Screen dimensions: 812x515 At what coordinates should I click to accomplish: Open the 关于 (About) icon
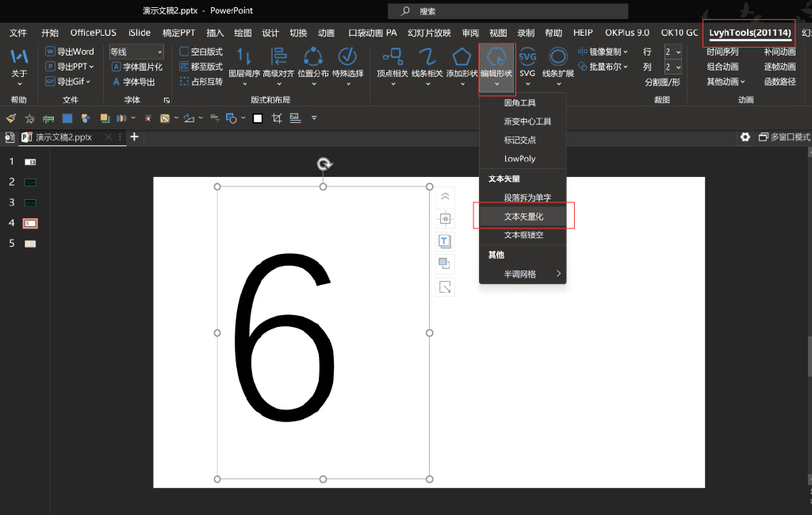[19, 67]
